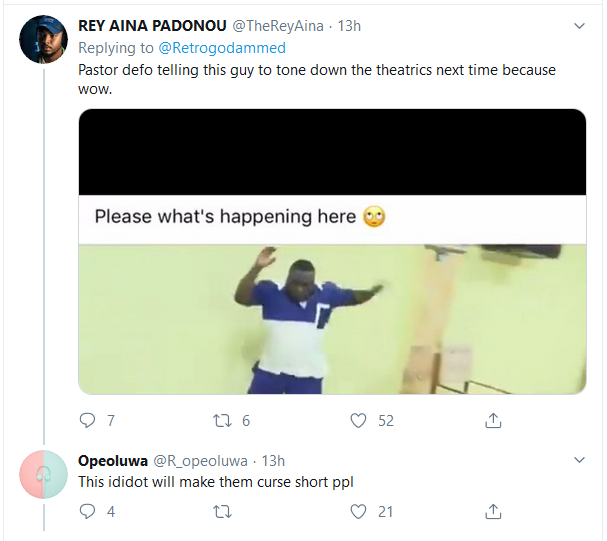Reply to Opeoluwa's tweet

click(x=87, y=511)
